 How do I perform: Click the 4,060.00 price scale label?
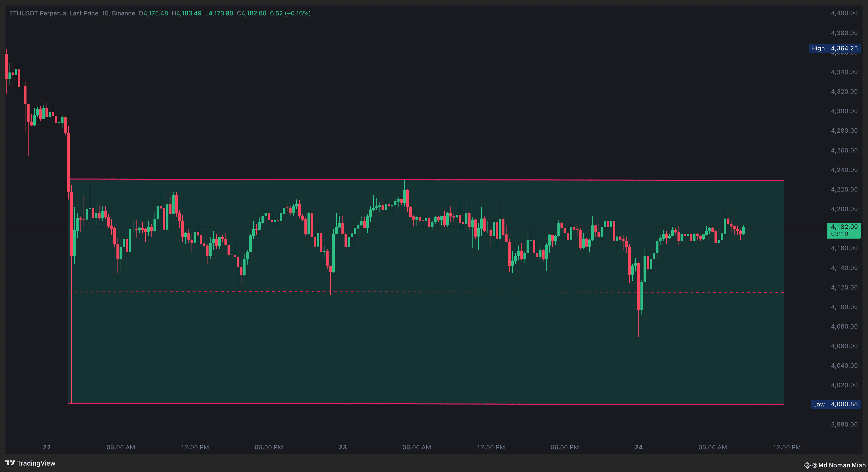pyautogui.click(x=844, y=346)
